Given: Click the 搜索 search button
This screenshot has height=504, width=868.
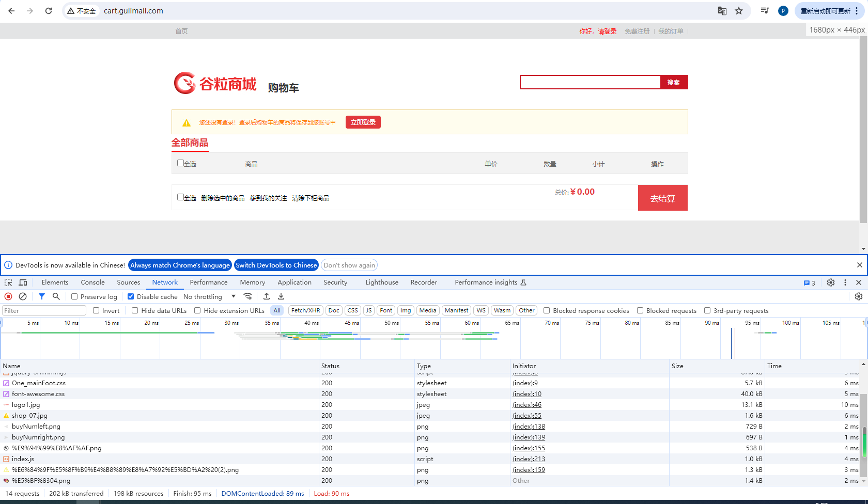Looking at the screenshot, I should (674, 82).
